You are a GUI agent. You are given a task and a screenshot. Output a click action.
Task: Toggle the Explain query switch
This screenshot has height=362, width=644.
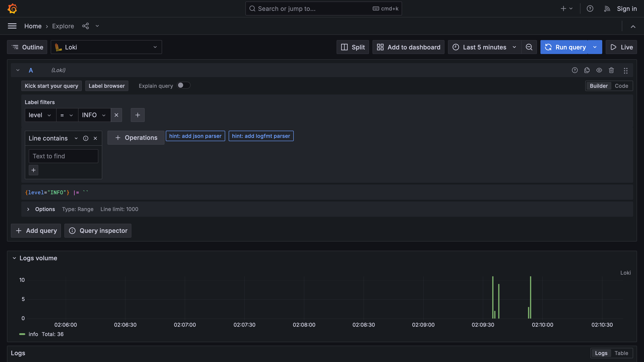coord(183,86)
